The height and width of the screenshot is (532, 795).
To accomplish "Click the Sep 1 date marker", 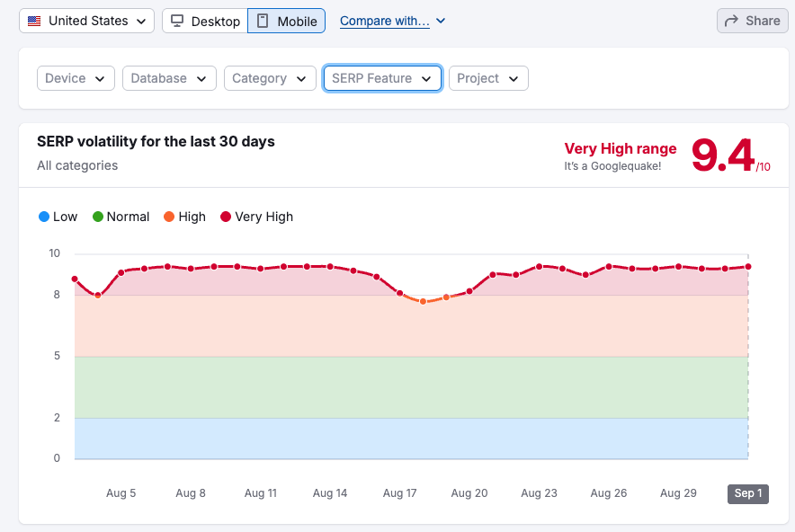I will click(748, 493).
